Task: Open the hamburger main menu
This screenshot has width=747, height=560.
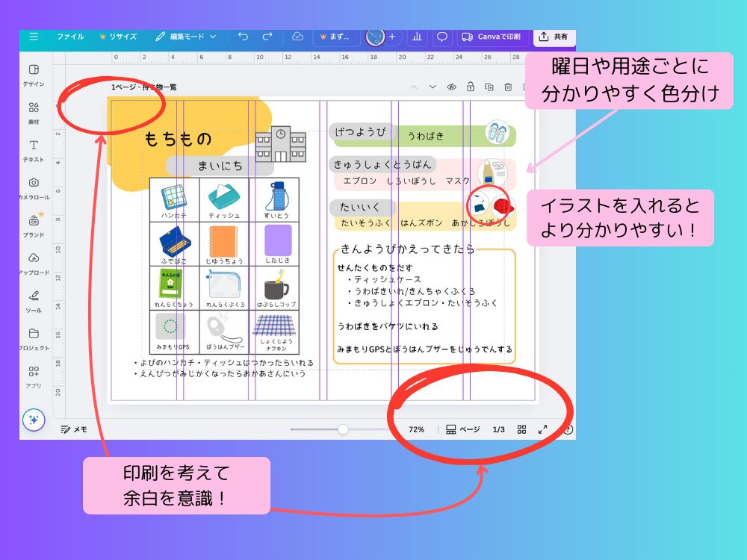Action: (x=34, y=37)
